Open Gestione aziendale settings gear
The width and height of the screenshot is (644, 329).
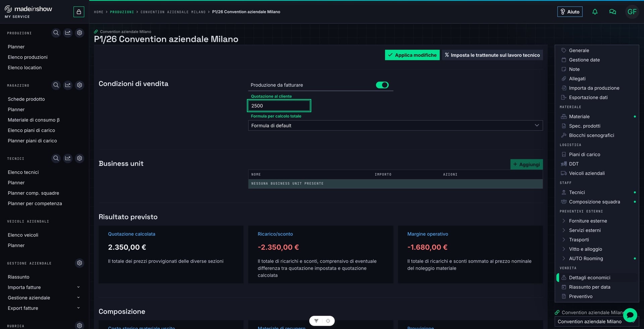tap(79, 263)
